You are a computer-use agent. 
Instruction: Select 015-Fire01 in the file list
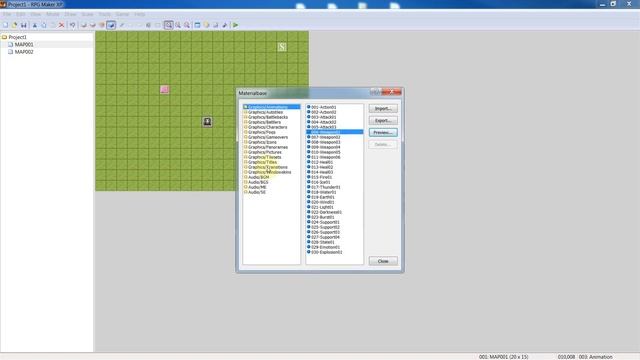321,177
